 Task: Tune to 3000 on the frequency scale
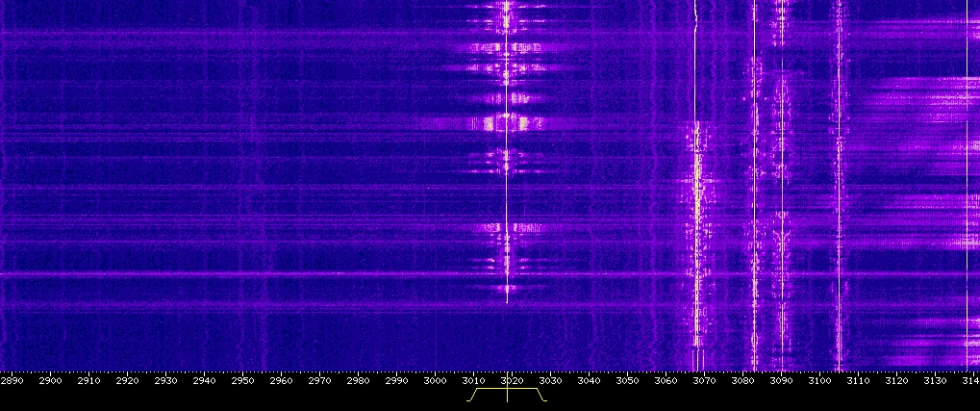click(x=435, y=380)
